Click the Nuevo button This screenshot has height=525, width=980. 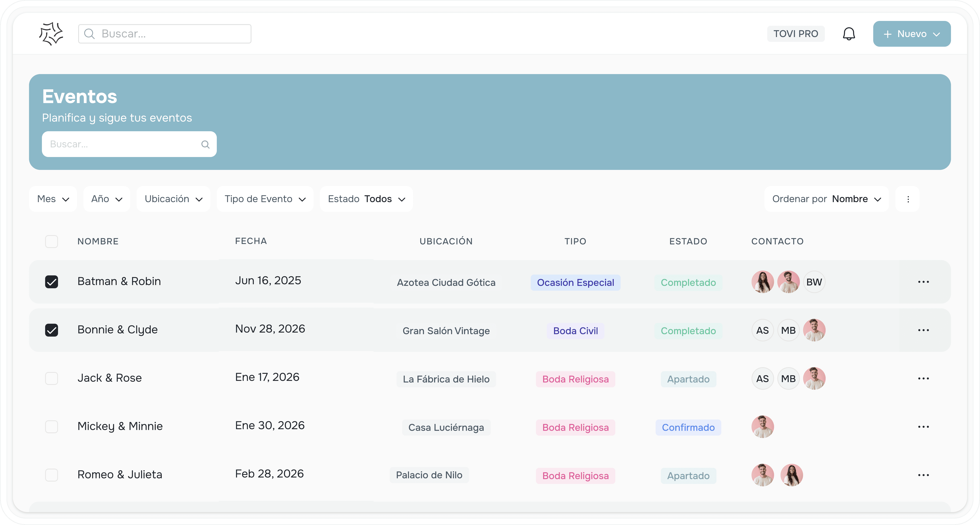coord(911,34)
